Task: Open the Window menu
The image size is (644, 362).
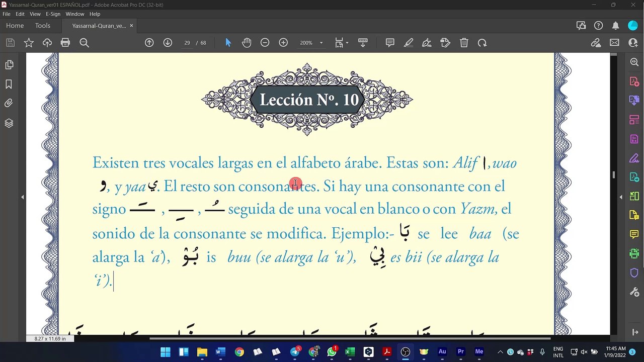Action: (x=75, y=14)
